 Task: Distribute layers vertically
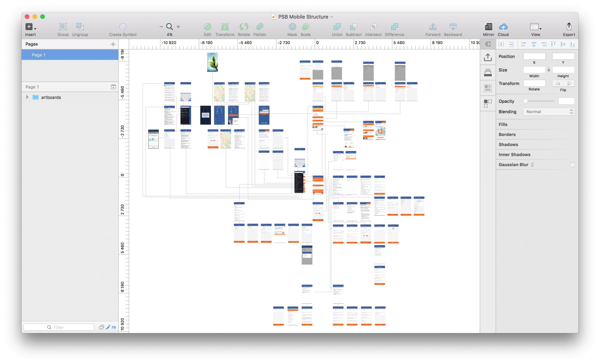pos(511,44)
